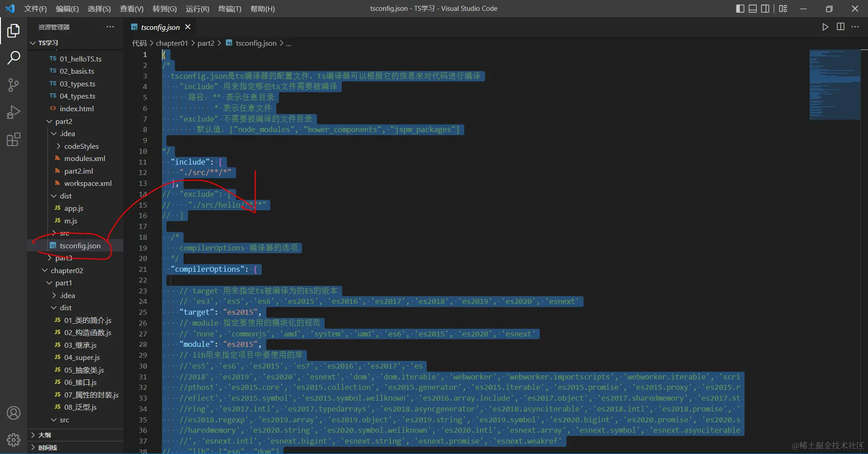This screenshot has height=454, width=868.
Task: Close the tsconfig.json editor tab
Action: tap(188, 27)
